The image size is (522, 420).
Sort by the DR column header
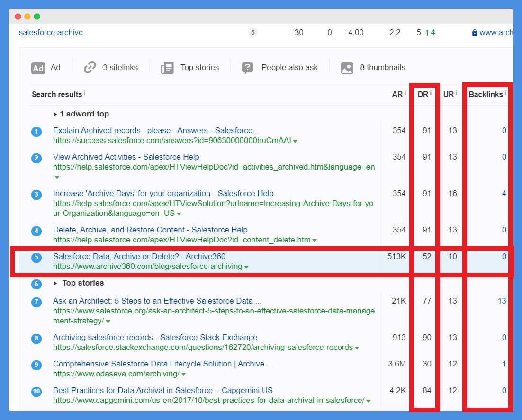pos(423,95)
